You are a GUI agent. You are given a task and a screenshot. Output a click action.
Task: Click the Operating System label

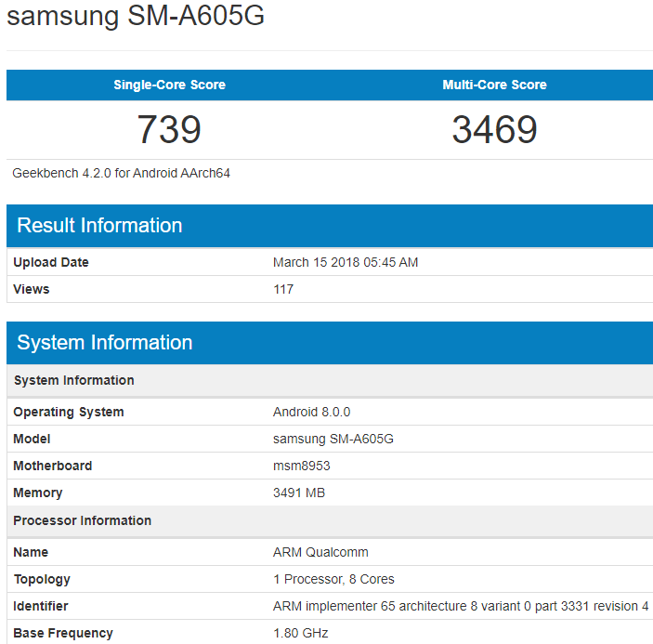tap(69, 412)
